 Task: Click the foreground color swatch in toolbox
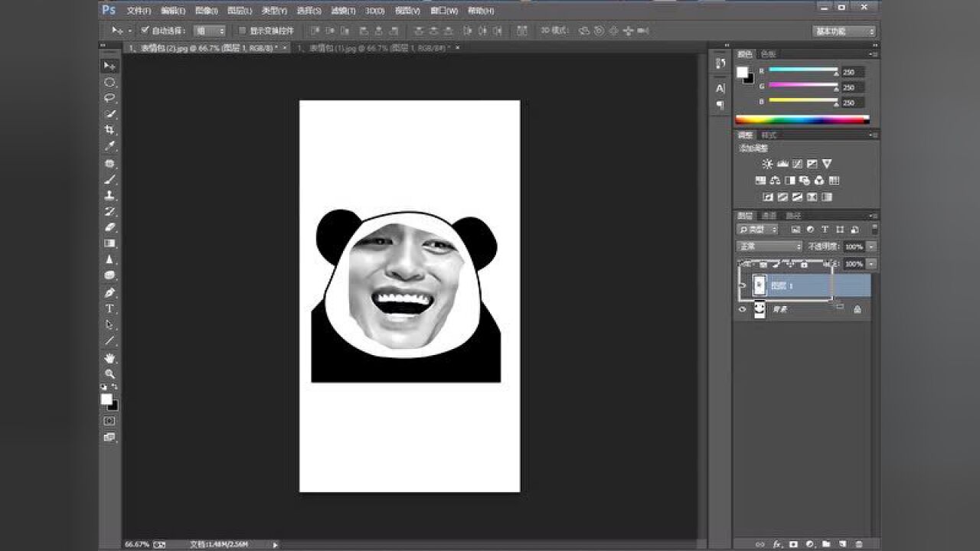point(106,399)
